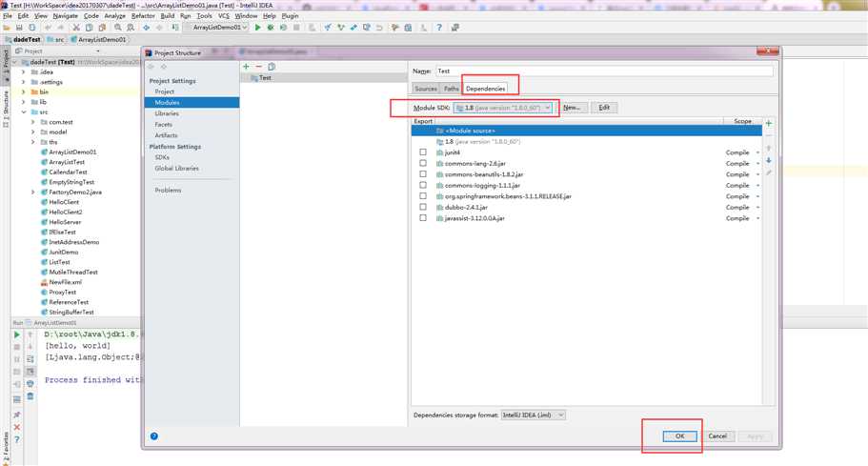Check Export box for commons-beanutils-1.8.2.jar
The image size is (868, 466).
(x=423, y=174)
